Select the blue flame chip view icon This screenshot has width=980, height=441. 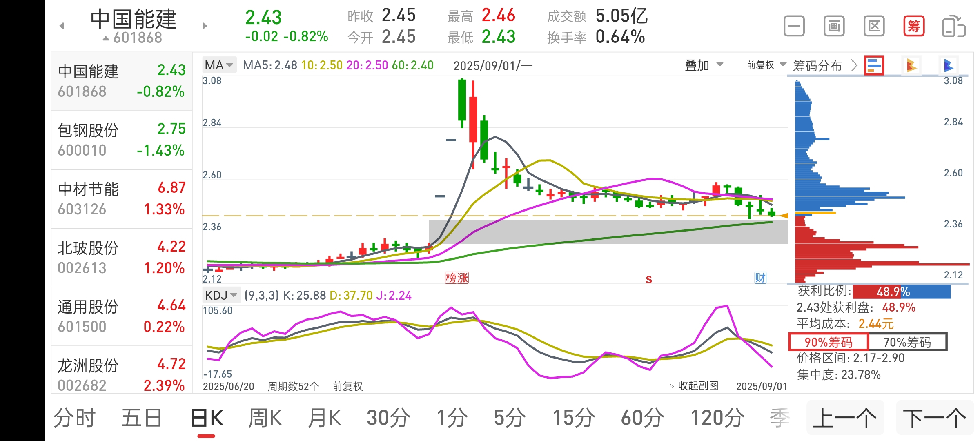[948, 65]
